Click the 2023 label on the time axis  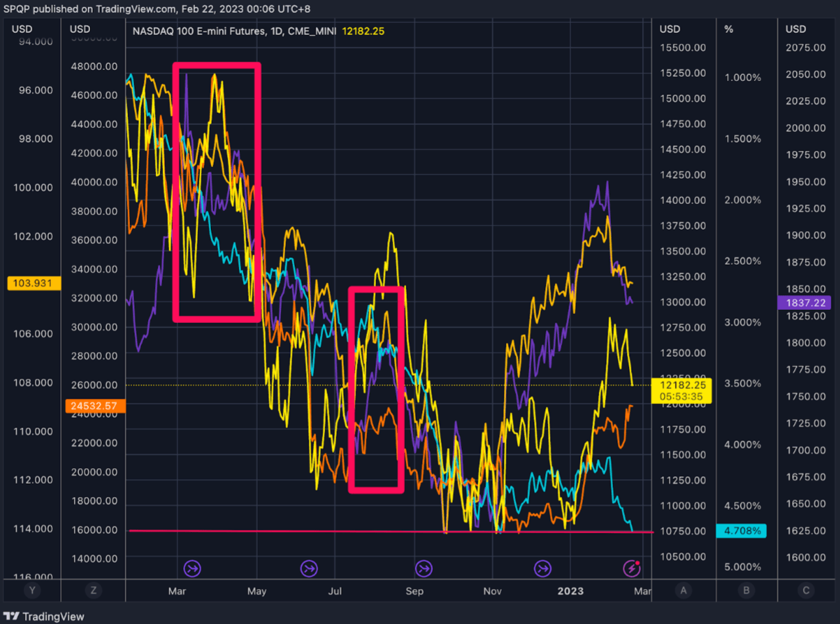click(x=571, y=591)
